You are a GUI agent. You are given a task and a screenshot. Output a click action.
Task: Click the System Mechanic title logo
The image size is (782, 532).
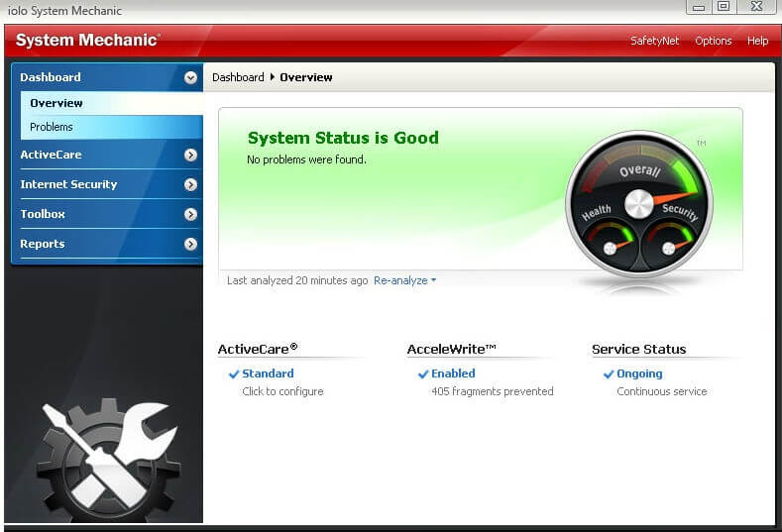coord(88,40)
